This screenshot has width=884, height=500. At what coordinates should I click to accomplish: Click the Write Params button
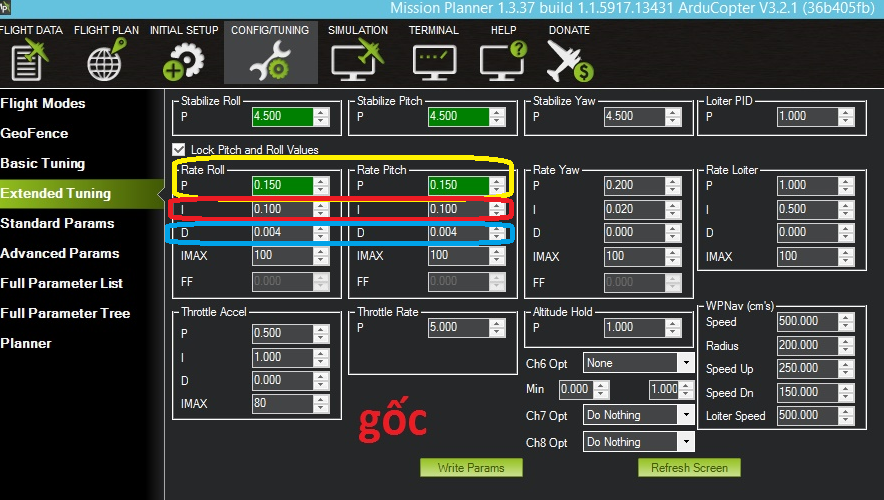(x=471, y=468)
